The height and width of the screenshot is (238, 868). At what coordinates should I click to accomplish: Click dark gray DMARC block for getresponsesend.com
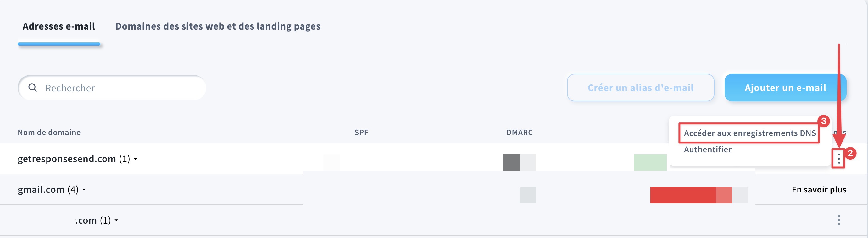(x=511, y=163)
